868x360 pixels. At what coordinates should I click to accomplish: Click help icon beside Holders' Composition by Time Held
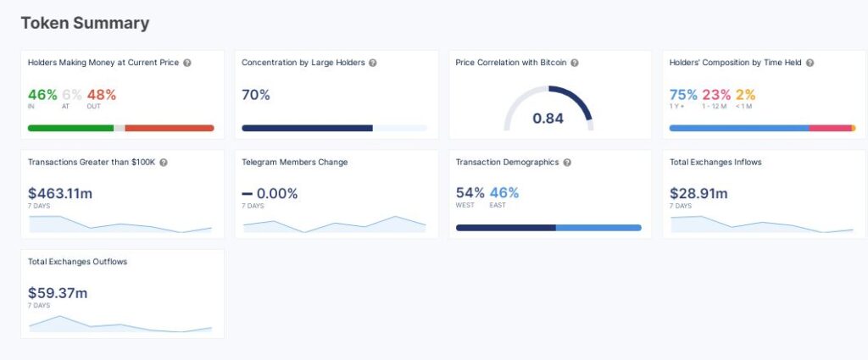point(810,63)
